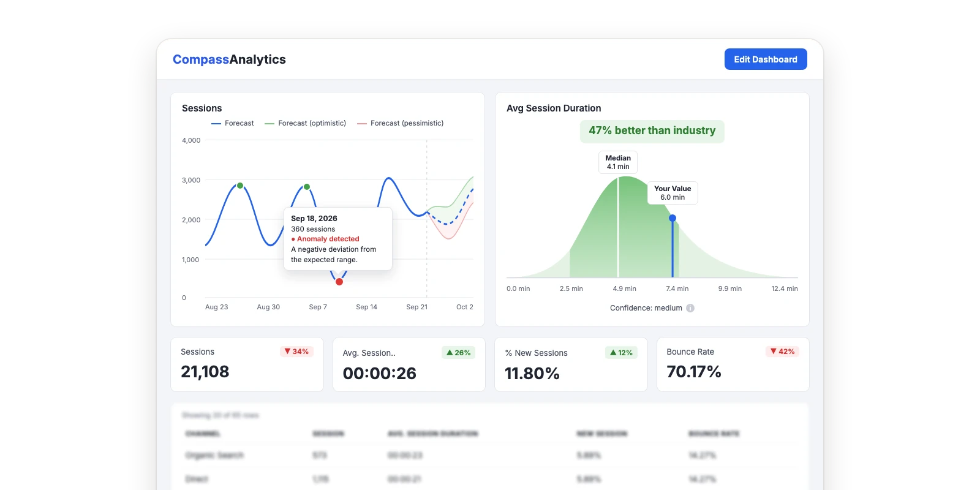This screenshot has width=980, height=490.
Task: Open the CompassAnalytics logo link
Action: tap(229, 59)
